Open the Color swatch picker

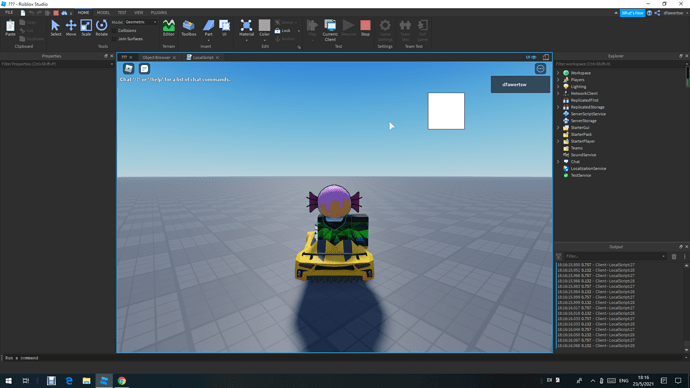pos(264,28)
